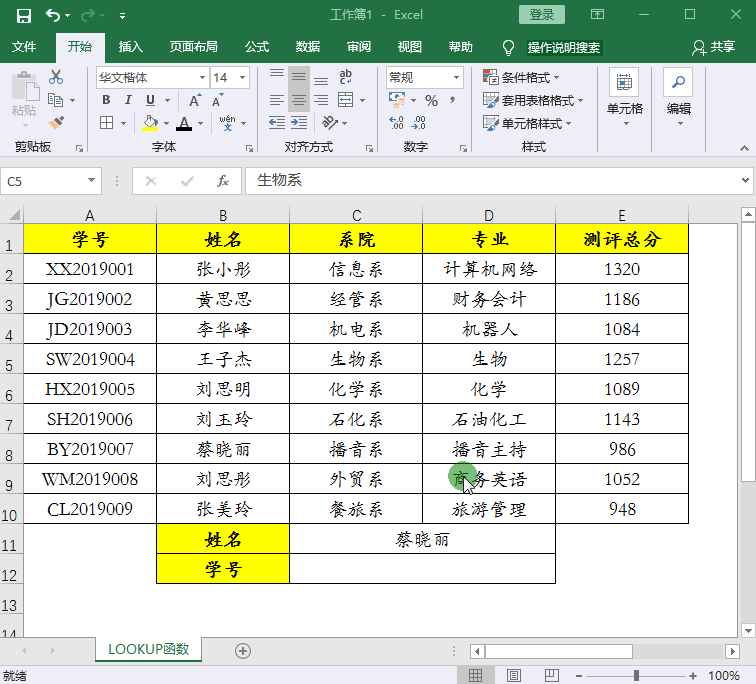Switch to the 插入 tab

click(131, 47)
